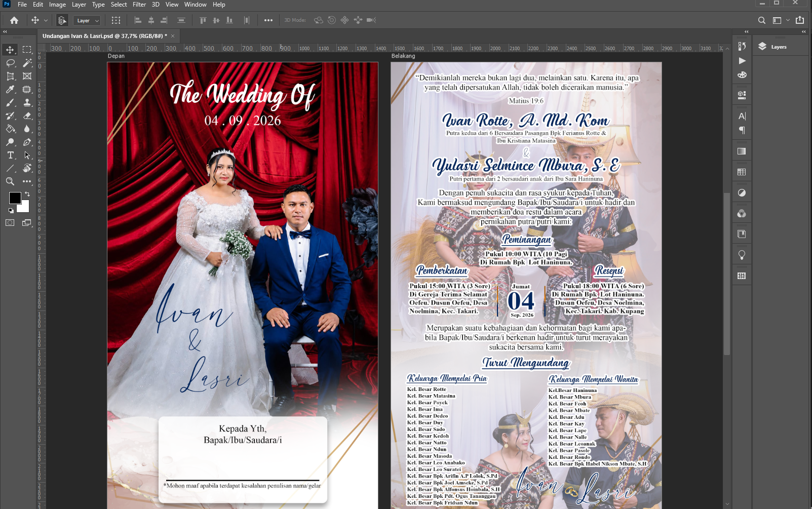The width and height of the screenshot is (812, 509).
Task: Click the white background color swatch
Action: pyautogui.click(x=25, y=208)
